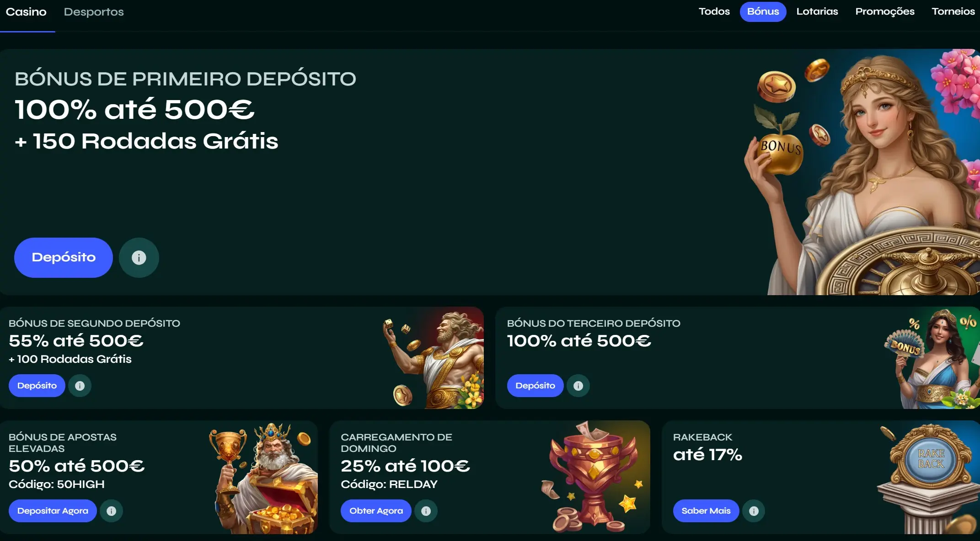
Task: Show Promoções category
Action: (x=885, y=11)
